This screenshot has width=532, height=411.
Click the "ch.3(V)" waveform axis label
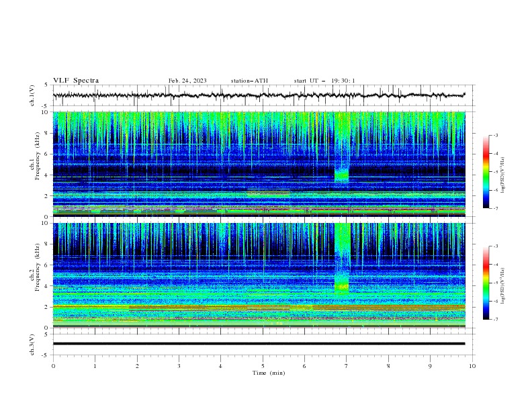click(x=32, y=345)
